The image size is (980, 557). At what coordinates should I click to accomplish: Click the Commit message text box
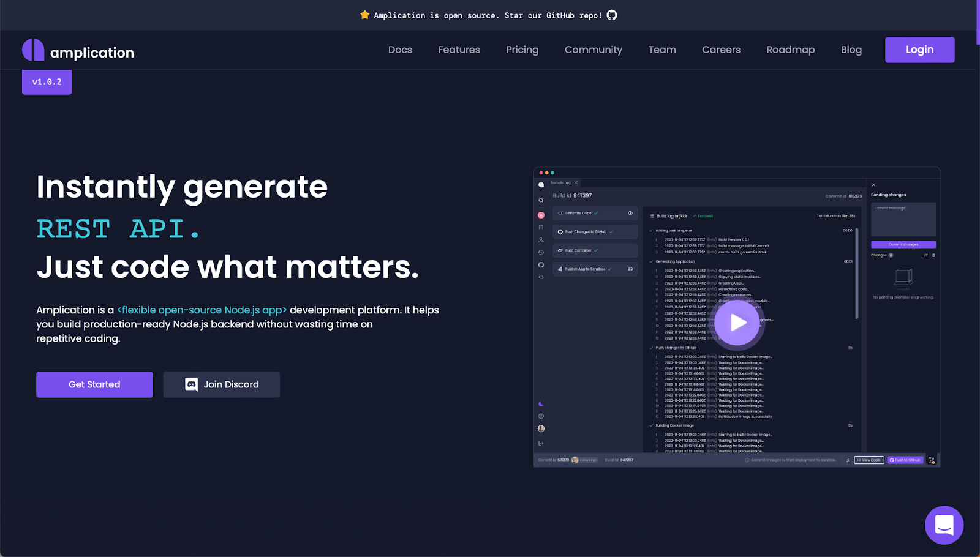pyautogui.click(x=903, y=220)
